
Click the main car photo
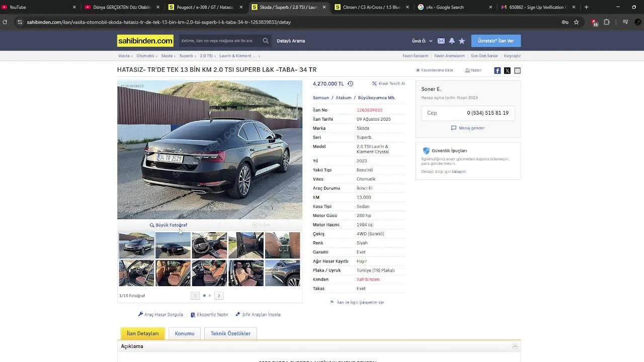[210, 150]
